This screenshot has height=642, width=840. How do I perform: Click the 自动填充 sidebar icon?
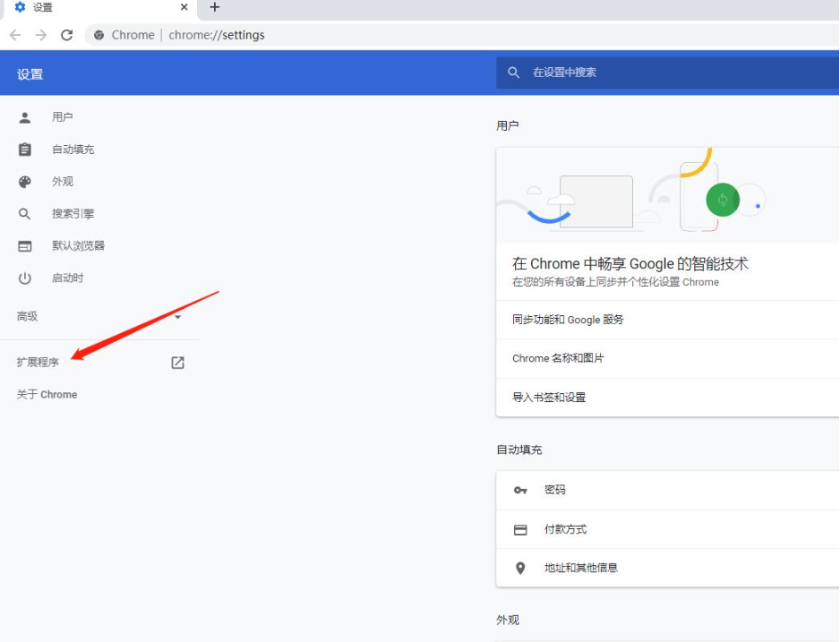(24, 149)
